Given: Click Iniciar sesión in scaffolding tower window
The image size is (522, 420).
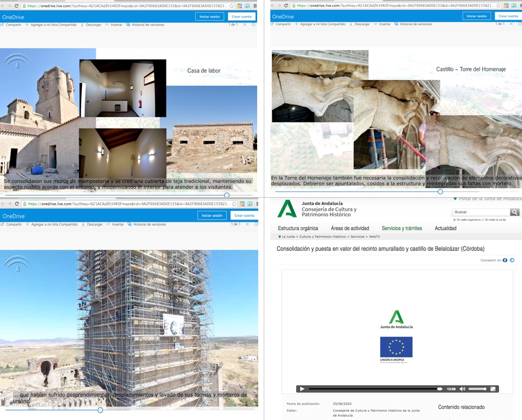Looking at the screenshot, I should tap(212, 215).
